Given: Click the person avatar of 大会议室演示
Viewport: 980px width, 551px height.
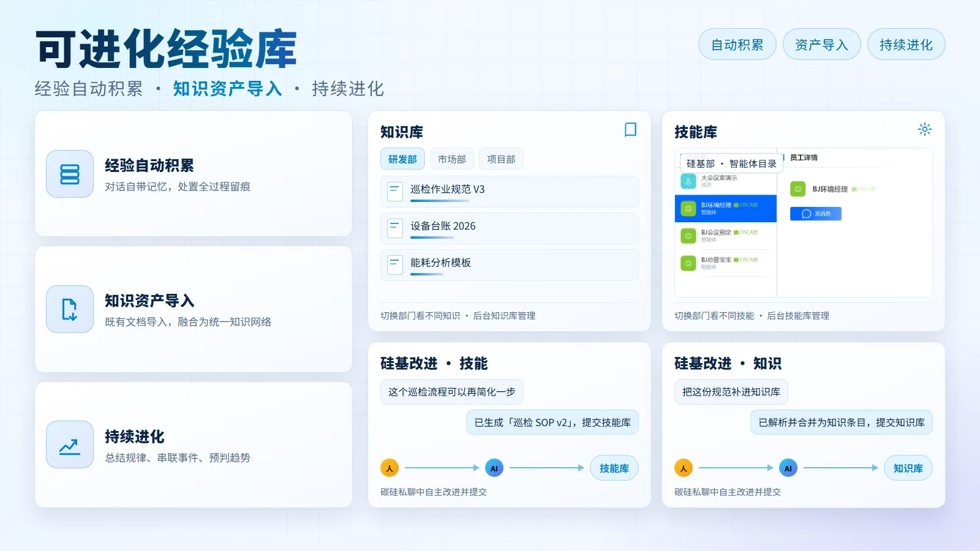Looking at the screenshot, I should 688,181.
